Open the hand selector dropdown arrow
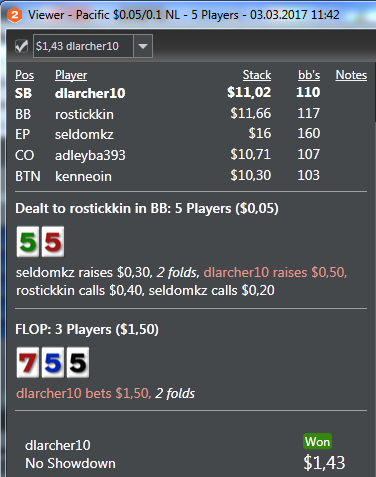The height and width of the screenshot is (477, 376). point(143,46)
